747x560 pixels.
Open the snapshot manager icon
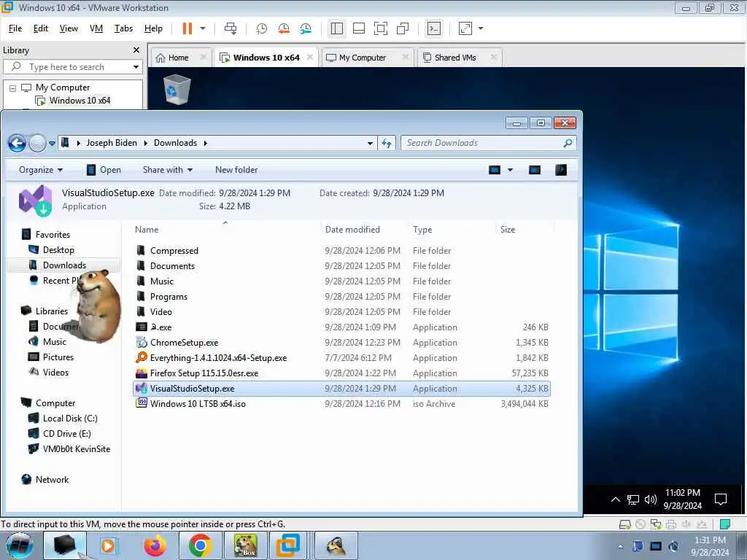point(306,28)
